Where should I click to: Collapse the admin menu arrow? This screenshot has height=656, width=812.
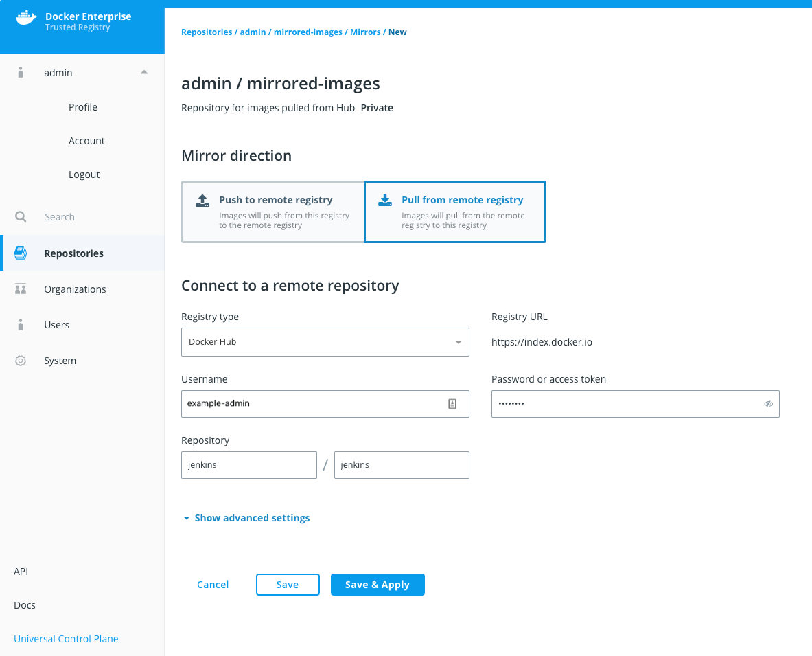[x=144, y=73]
